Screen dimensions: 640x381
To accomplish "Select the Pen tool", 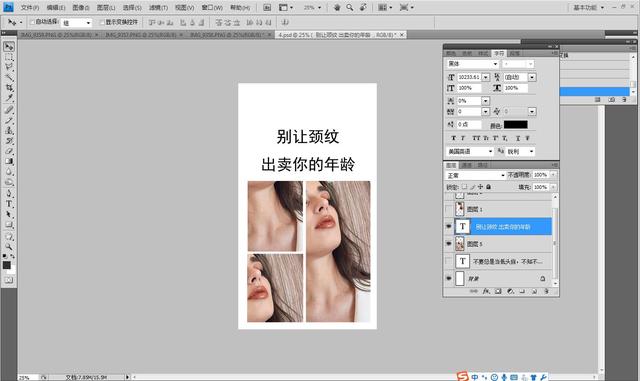I will click(9, 194).
